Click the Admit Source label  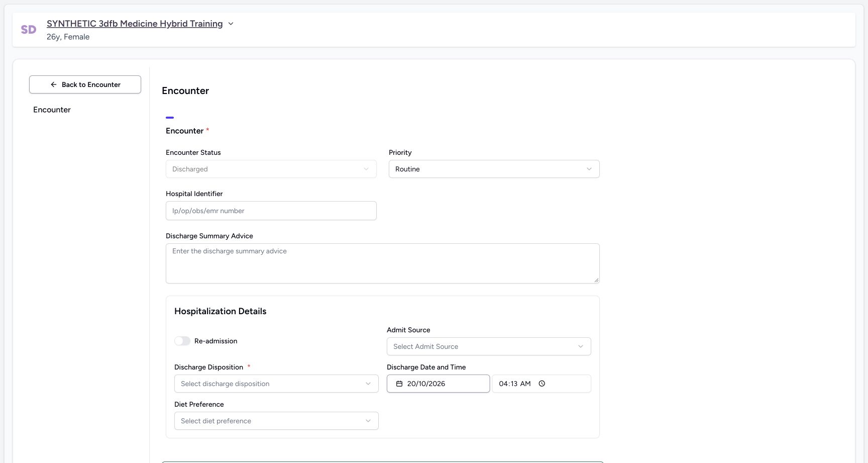point(408,330)
